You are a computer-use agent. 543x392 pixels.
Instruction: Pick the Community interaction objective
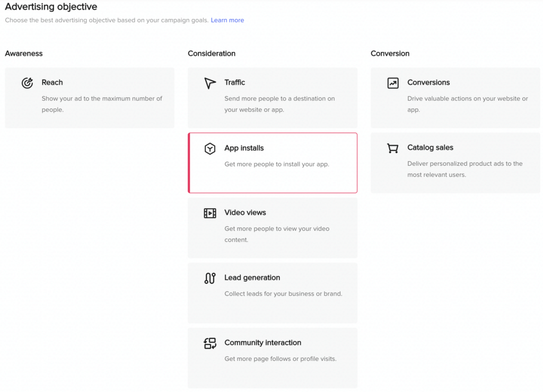(272, 358)
